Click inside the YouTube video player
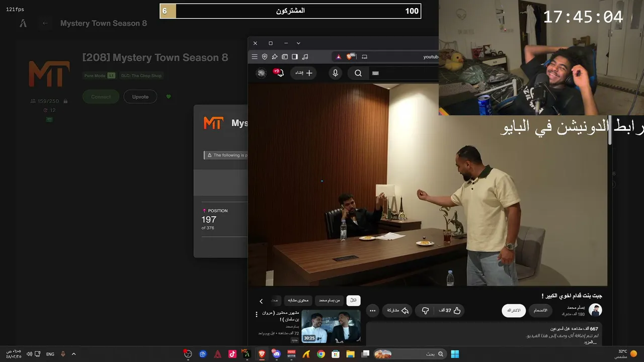 point(428,185)
